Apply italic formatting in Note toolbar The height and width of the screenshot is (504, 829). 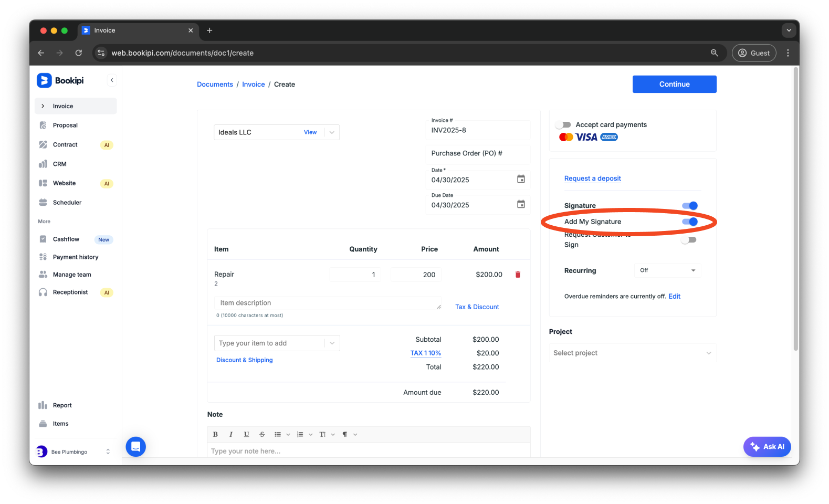pyautogui.click(x=231, y=434)
